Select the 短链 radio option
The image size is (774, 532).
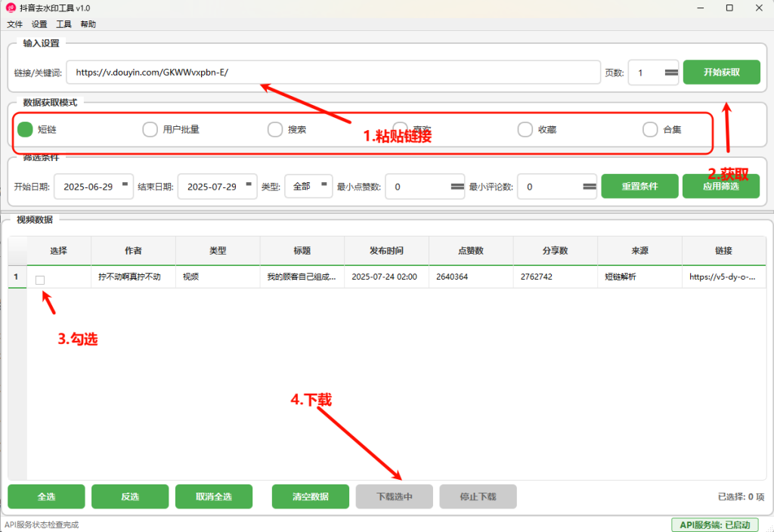click(26, 129)
